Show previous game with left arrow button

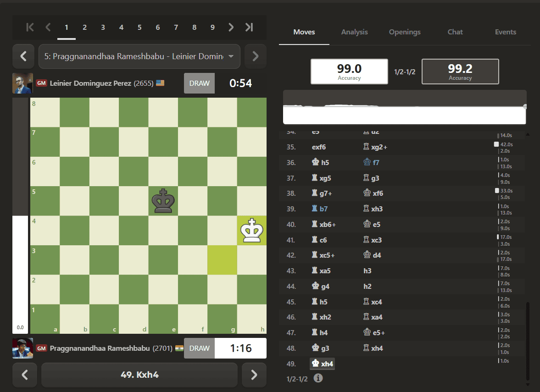(23, 56)
